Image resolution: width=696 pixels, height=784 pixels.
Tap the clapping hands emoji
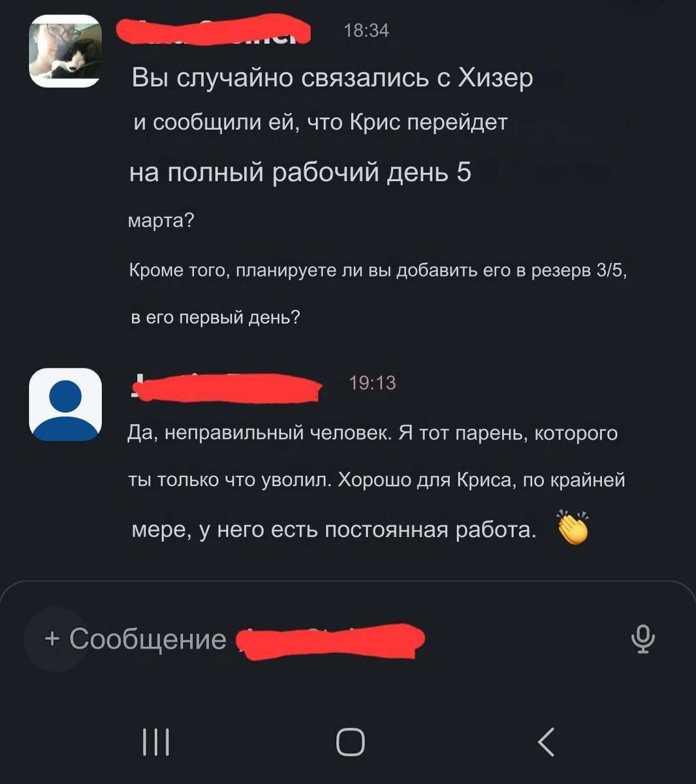573,527
